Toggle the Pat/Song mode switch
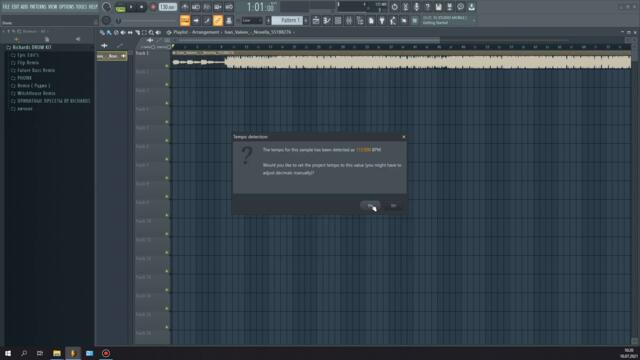Image resolution: width=640 pixels, height=360 pixels. click(120, 7)
